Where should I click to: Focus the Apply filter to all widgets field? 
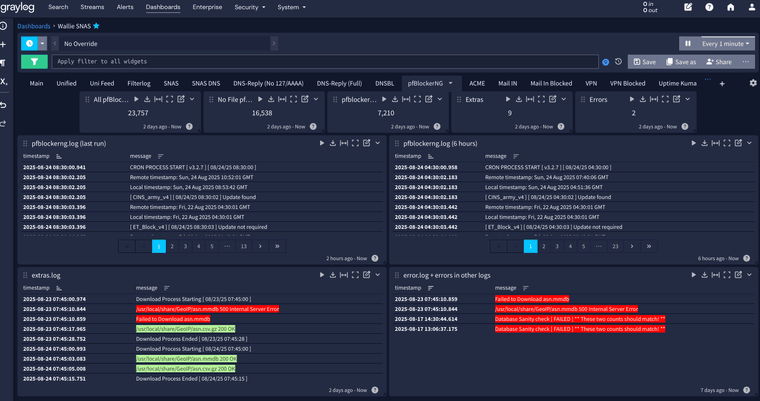(325, 62)
